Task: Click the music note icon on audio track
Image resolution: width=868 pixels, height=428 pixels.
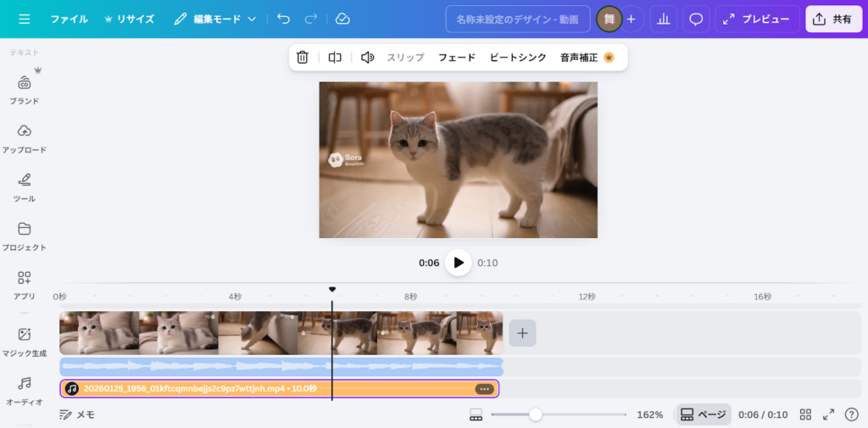Action: pos(71,389)
